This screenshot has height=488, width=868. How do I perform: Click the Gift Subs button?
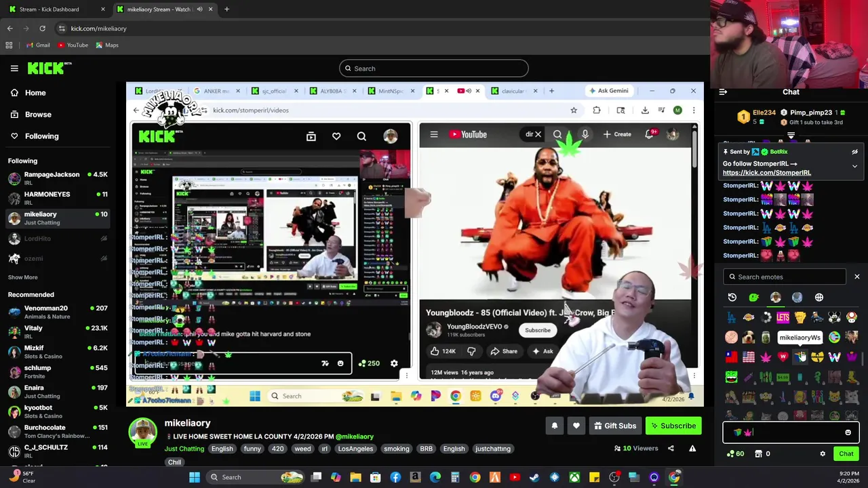615,426
